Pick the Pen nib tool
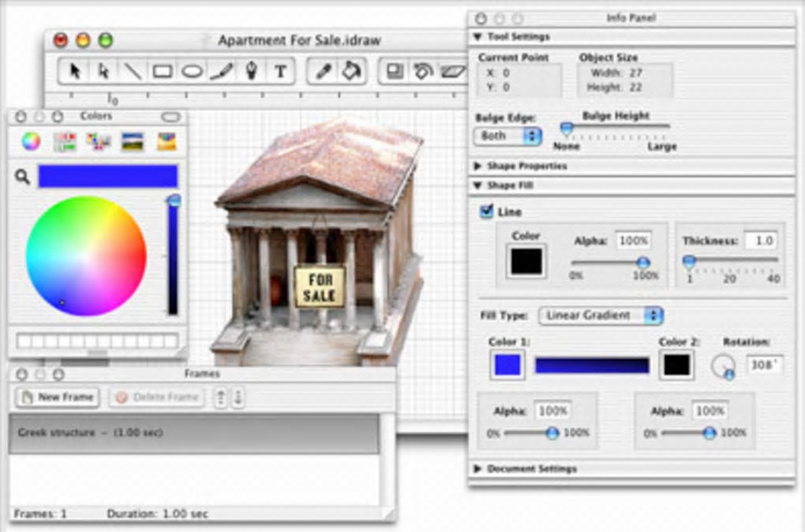The image size is (805, 532). pyautogui.click(x=251, y=71)
